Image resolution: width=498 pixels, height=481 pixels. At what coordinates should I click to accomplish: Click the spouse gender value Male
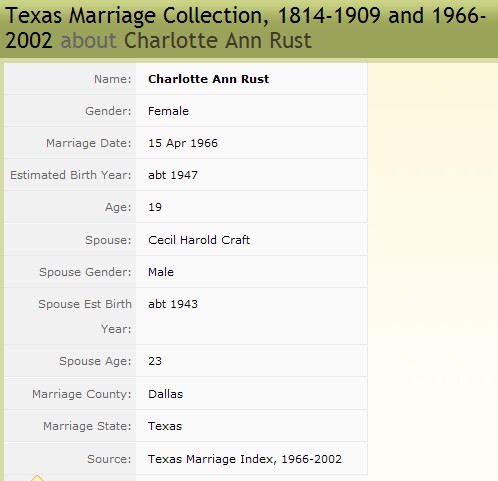pos(161,272)
